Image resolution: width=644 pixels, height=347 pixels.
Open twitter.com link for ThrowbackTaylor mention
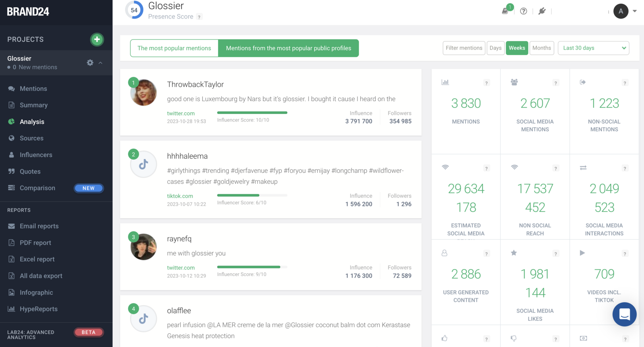pyautogui.click(x=181, y=114)
